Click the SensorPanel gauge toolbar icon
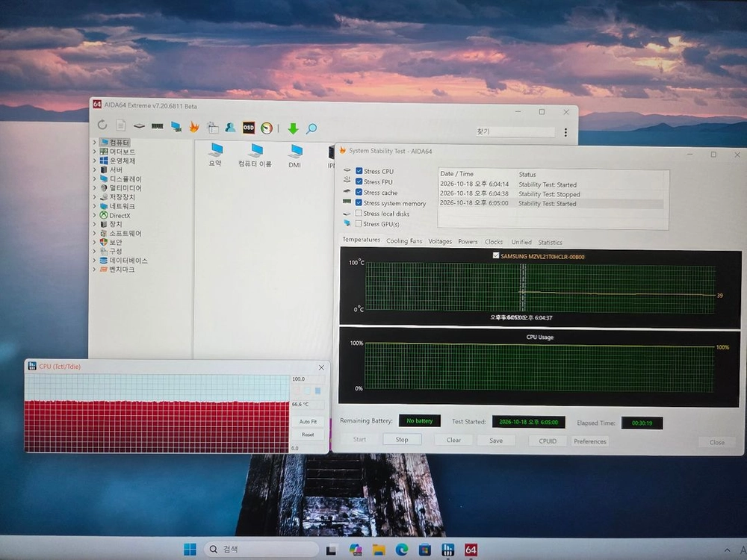Viewport: 747px width, 560px height. point(267,128)
